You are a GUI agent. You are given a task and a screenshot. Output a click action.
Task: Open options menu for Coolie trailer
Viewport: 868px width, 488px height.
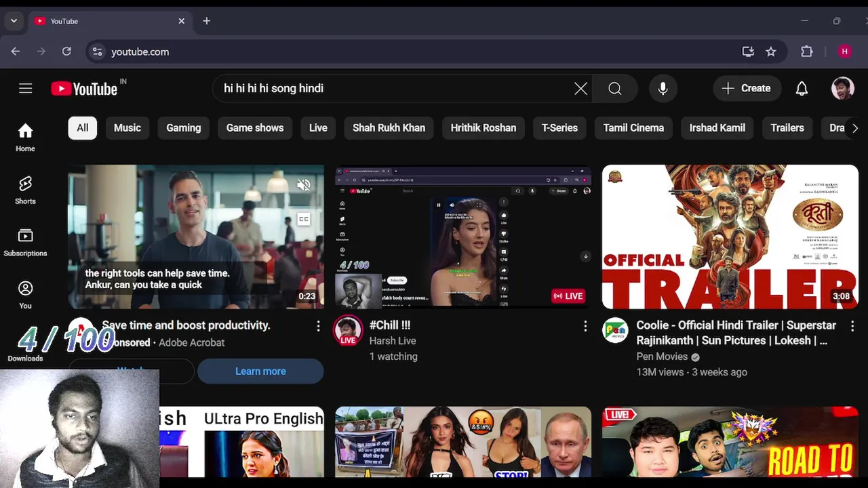pos(852,327)
